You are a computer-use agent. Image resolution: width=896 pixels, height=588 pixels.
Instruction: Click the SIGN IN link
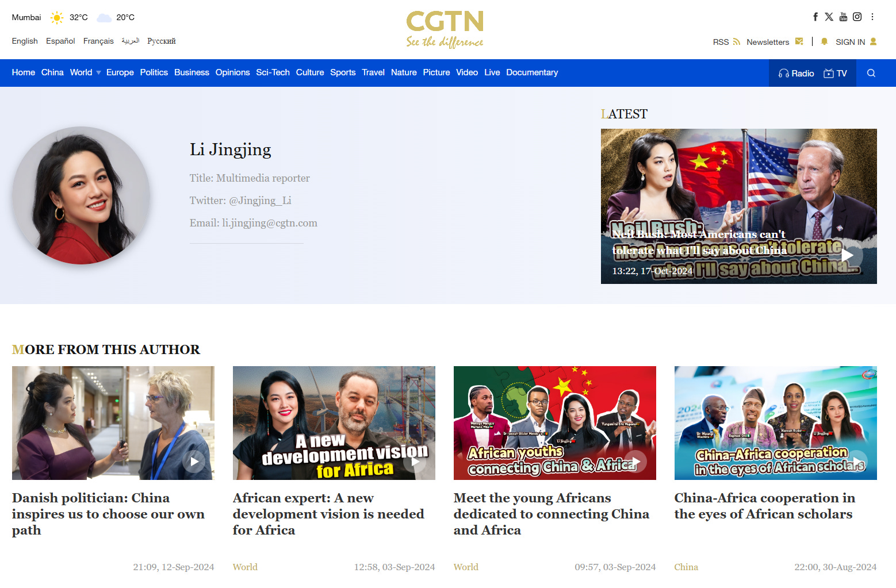(x=851, y=42)
